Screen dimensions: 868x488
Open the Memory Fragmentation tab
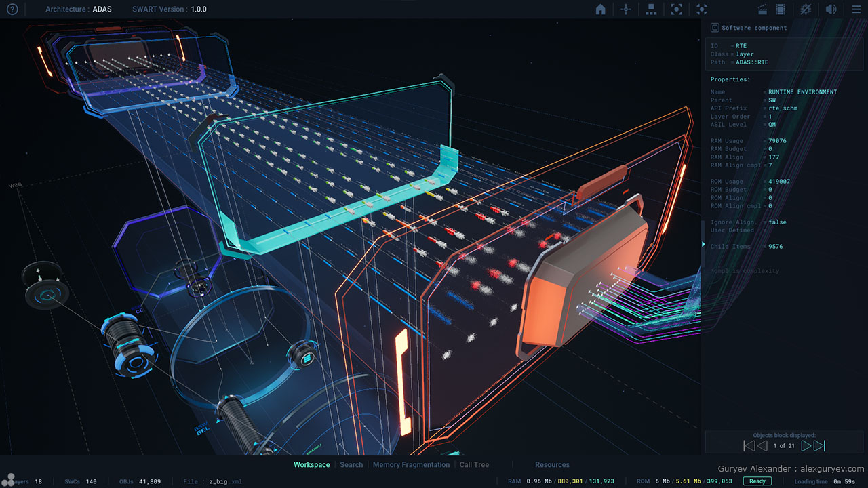(x=411, y=465)
